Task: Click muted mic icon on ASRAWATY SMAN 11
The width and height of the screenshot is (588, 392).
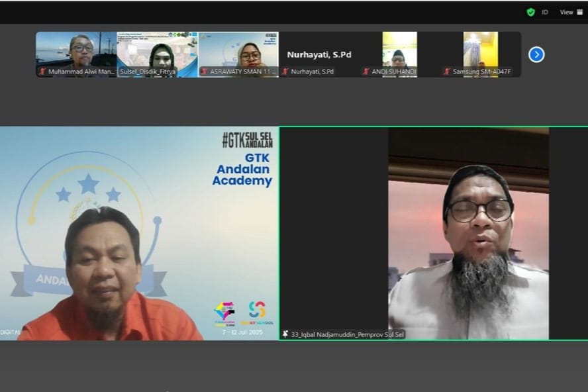Action: (204, 72)
